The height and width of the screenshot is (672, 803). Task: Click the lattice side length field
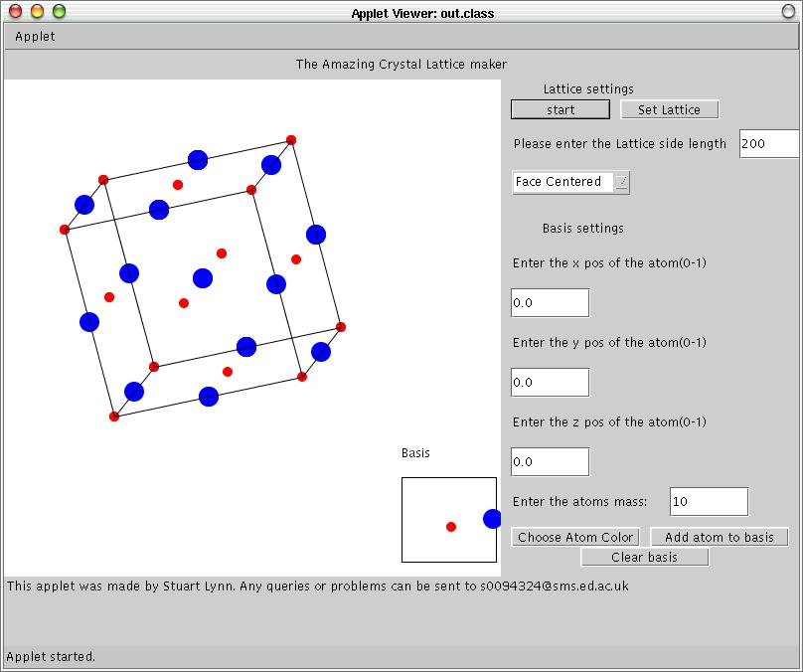point(768,144)
